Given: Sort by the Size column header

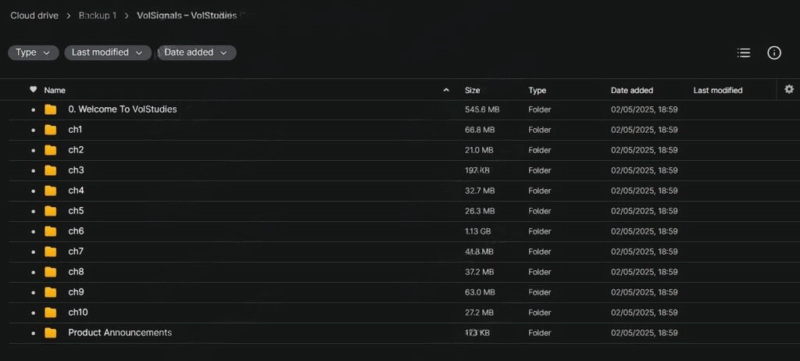Looking at the screenshot, I should pos(472,90).
